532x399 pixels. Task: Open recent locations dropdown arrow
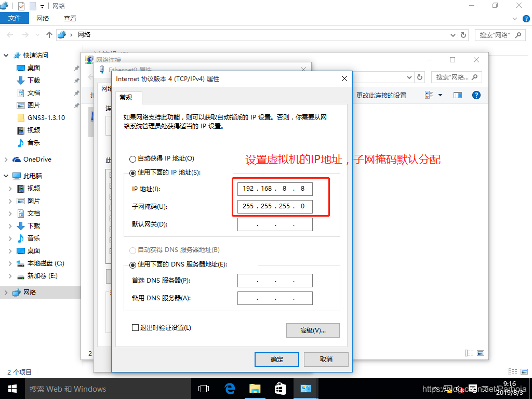37,35
